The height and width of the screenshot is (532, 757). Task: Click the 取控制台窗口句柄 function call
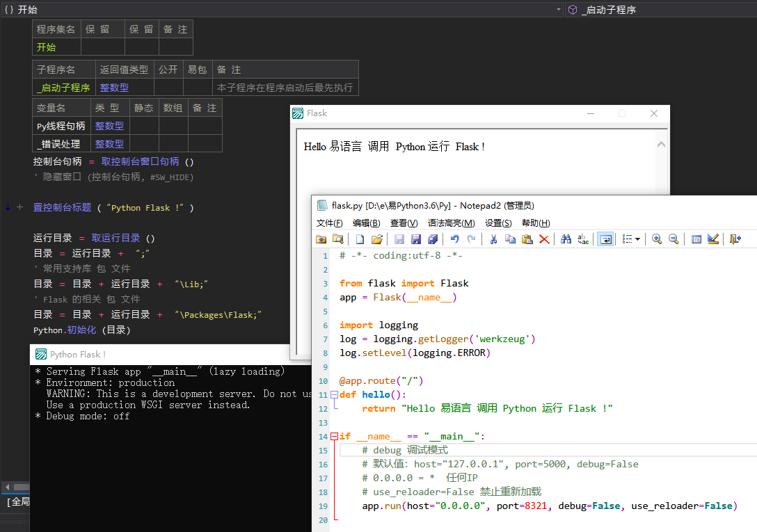(140, 162)
